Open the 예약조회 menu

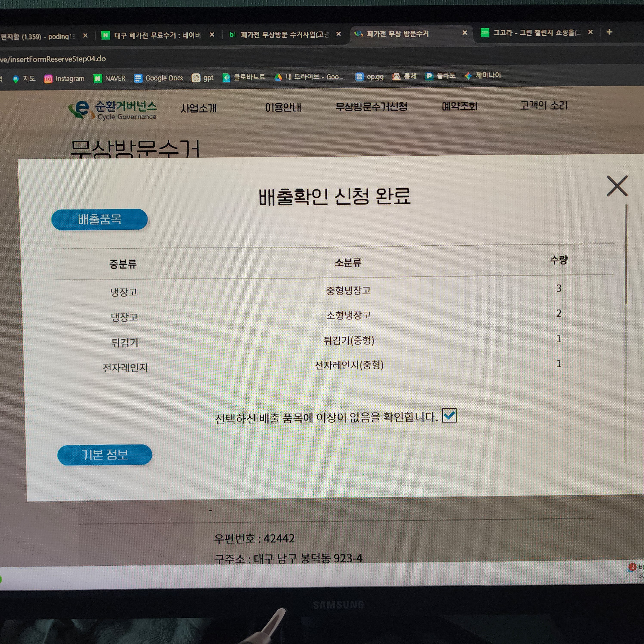(x=460, y=106)
